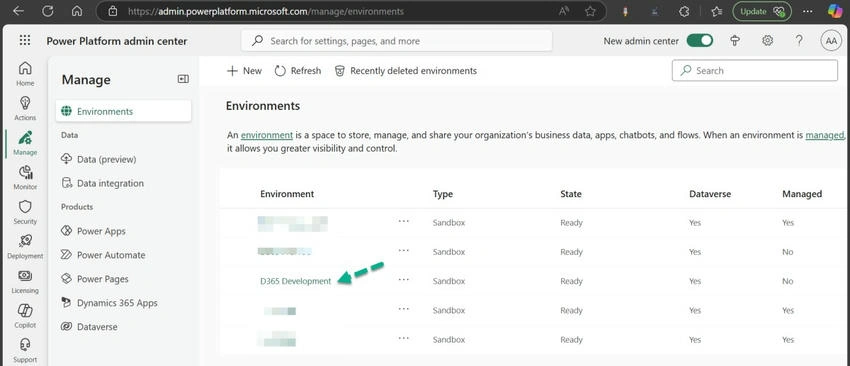The image size is (850, 366).
Task: Select Manage in left rail
Action: click(x=25, y=143)
